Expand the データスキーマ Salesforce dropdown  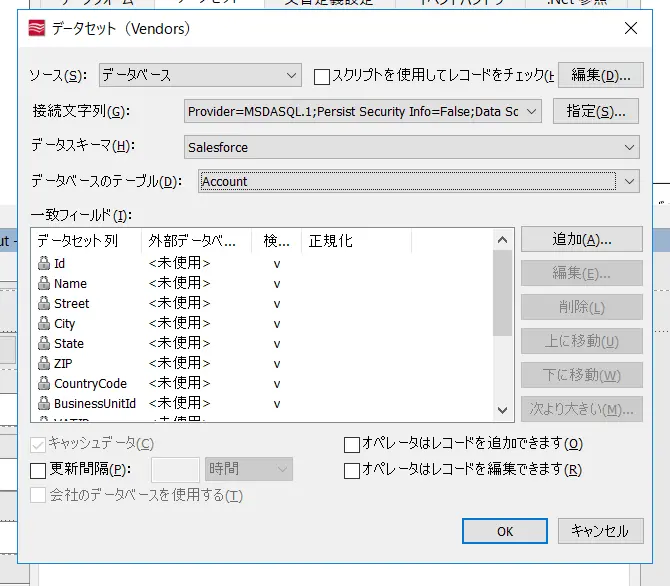click(x=411, y=147)
